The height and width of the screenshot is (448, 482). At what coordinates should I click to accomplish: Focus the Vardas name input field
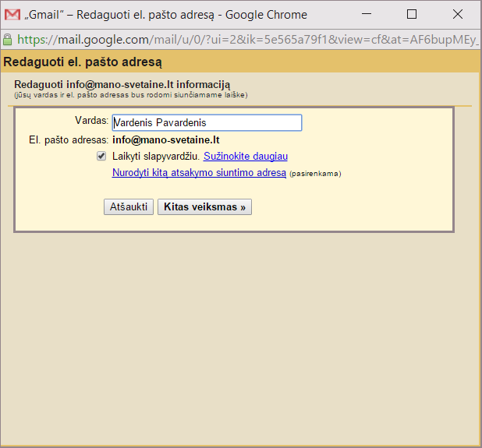click(x=207, y=122)
